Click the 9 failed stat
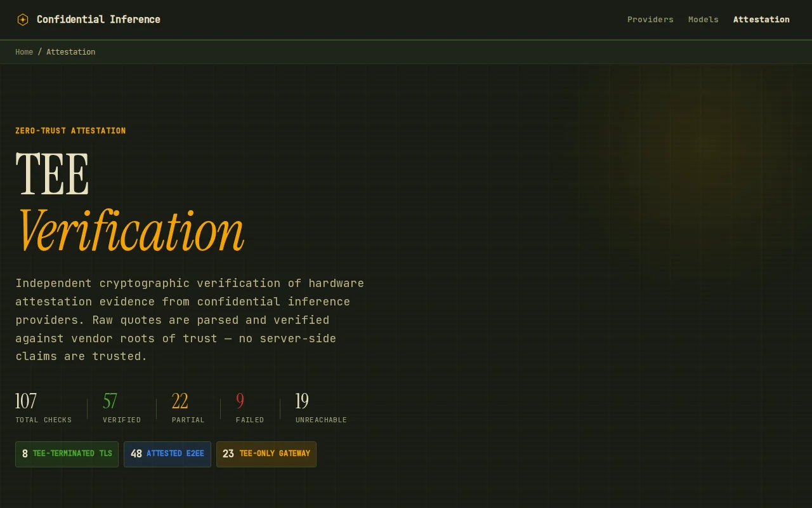The image size is (812, 508). click(250, 408)
